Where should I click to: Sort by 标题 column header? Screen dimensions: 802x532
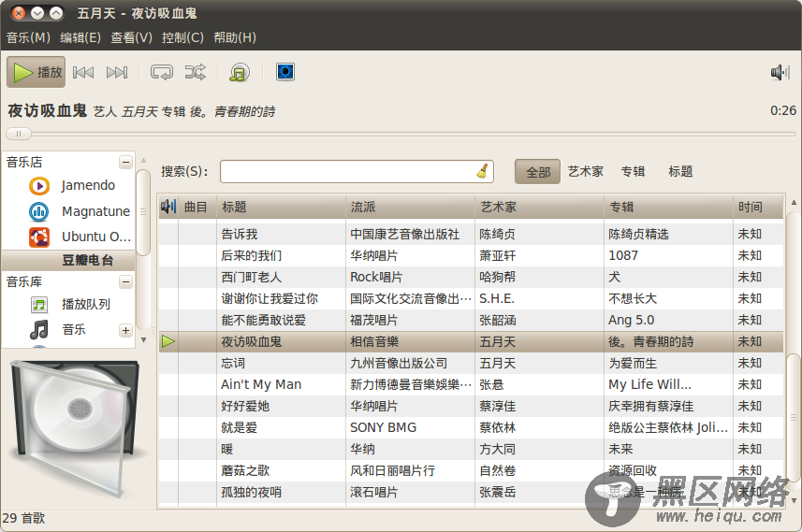pos(282,207)
